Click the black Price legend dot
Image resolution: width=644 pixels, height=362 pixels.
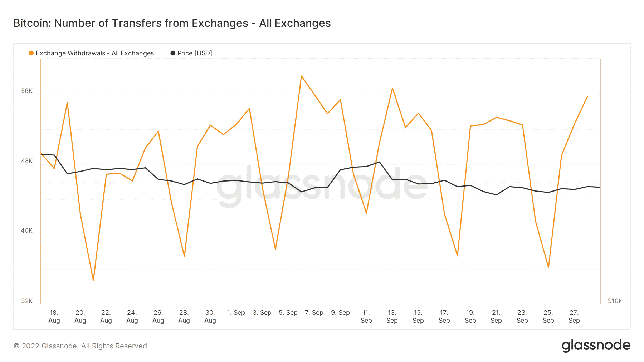click(x=173, y=53)
